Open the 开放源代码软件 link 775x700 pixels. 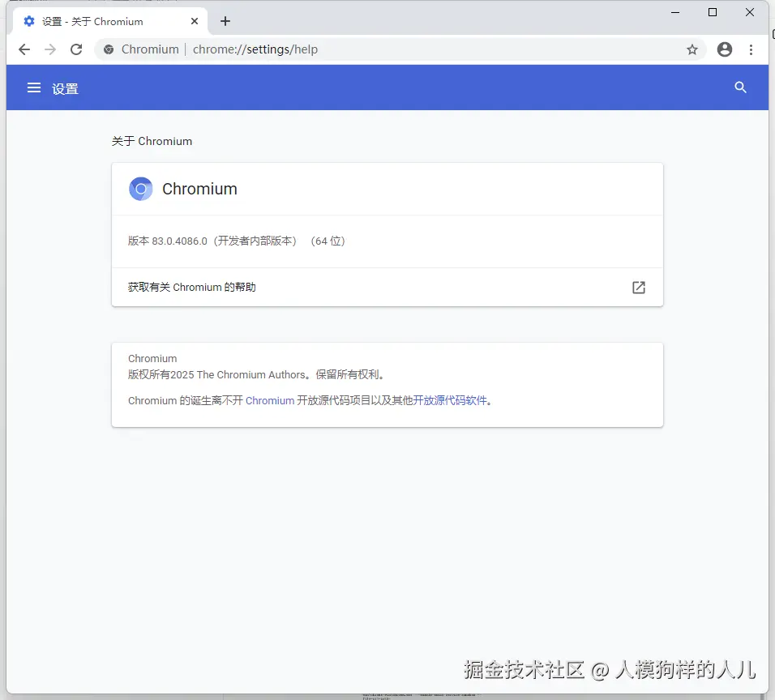point(450,400)
